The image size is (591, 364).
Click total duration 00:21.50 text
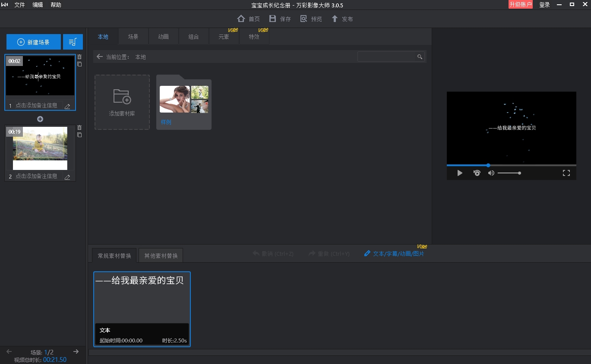coord(55,360)
